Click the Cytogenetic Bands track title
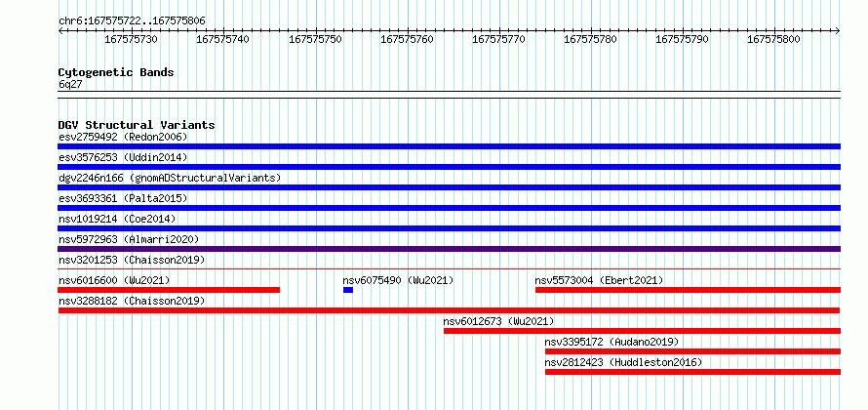The image size is (868, 410). pyautogui.click(x=116, y=72)
